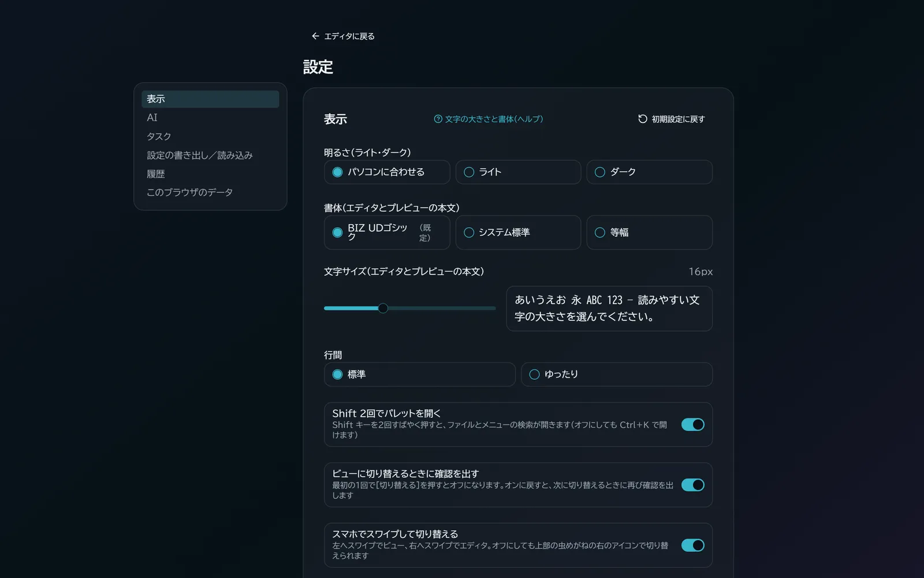Select ゆったり line spacing
The height and width of the screenshot is (578, 924).
(616, 375)
